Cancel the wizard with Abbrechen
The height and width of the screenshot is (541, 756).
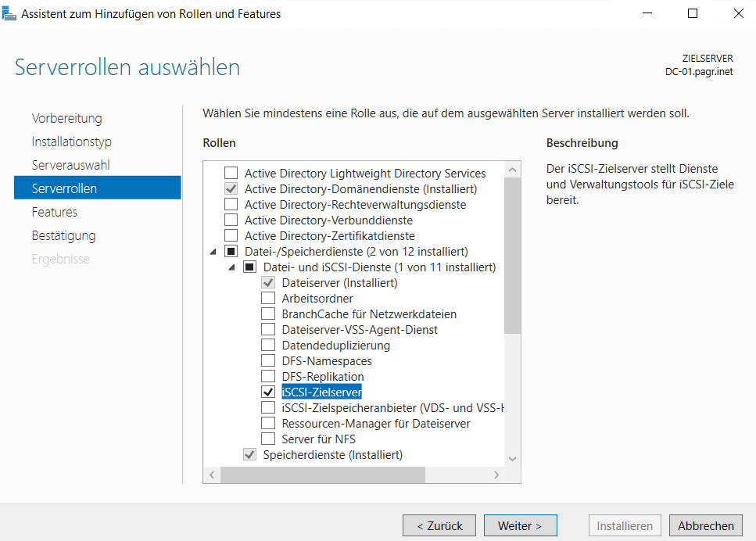coord(705,525)
